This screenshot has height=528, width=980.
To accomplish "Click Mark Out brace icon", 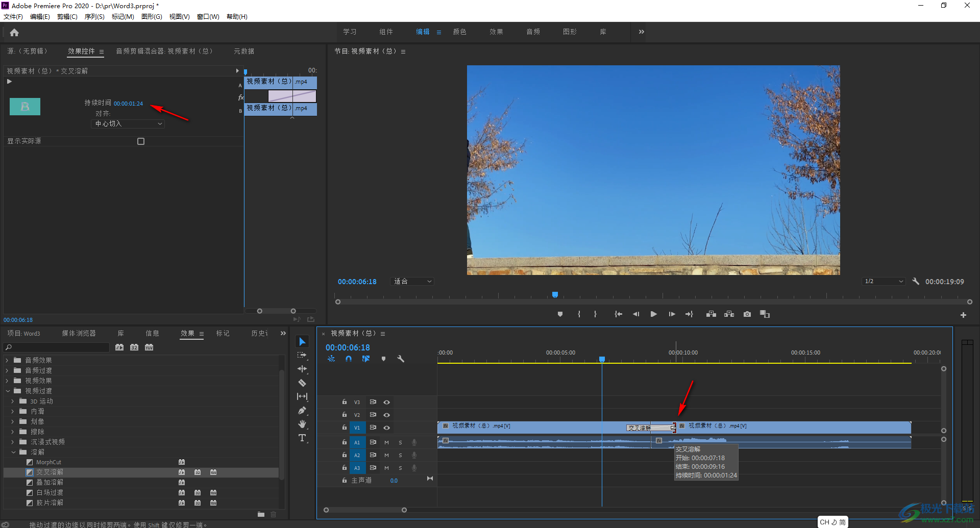I will click(595, 314).
